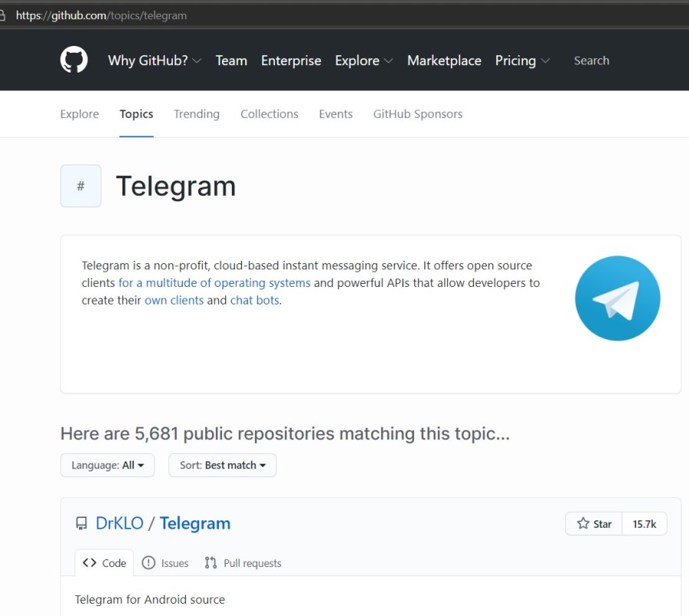Click the Telegram paper plane logo
689x616 pixels.
pos(617,298)
